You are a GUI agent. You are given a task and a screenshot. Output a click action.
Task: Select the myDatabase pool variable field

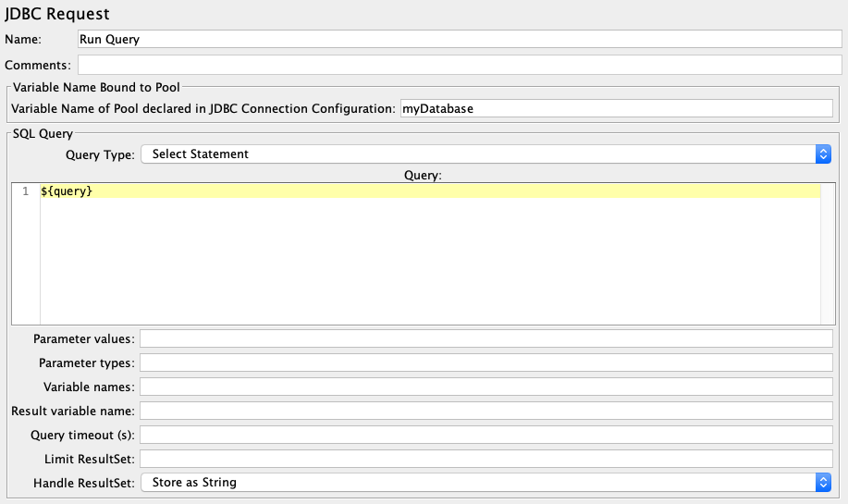coord(617,108)
